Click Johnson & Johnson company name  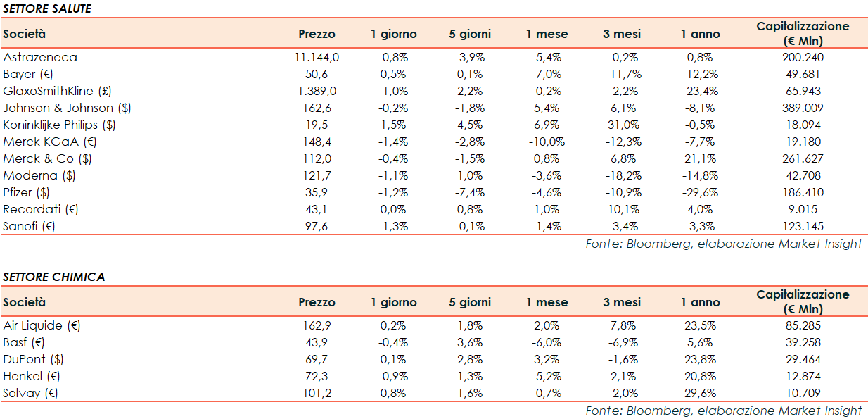point(67,108)
